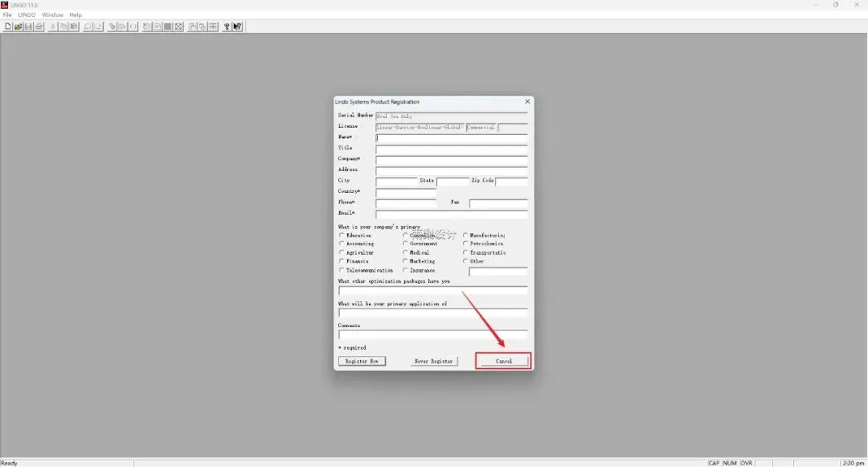Select the Accounting radio button
The height and width of the screenshot is (467, 868).
pyautogui.click(x=342, y=244)
